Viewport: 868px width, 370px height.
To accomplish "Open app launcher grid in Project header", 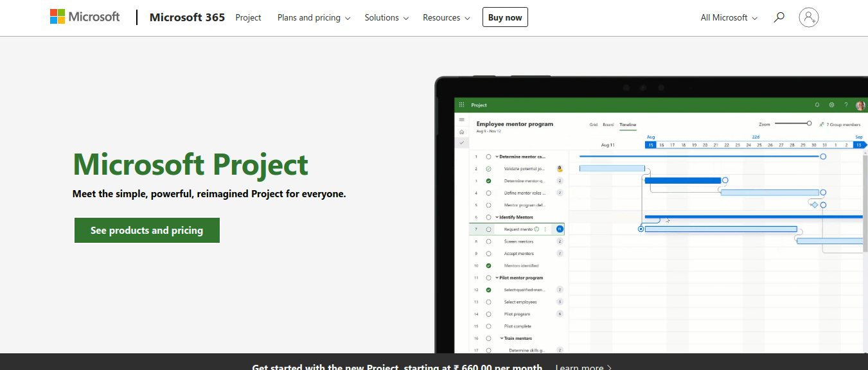I will coord(461,105).
